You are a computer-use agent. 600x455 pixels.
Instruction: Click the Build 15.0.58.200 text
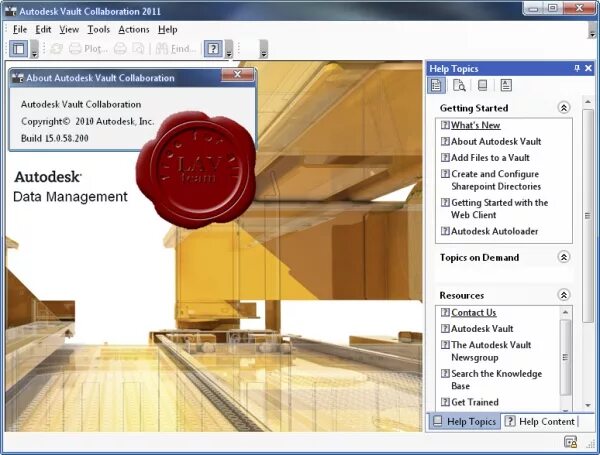click(55, 138)
